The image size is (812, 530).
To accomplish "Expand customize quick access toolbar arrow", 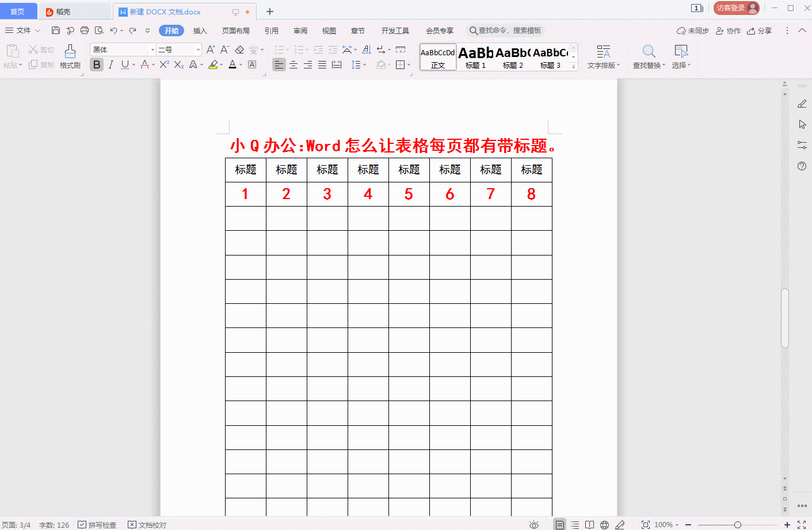I will point(148,30).
